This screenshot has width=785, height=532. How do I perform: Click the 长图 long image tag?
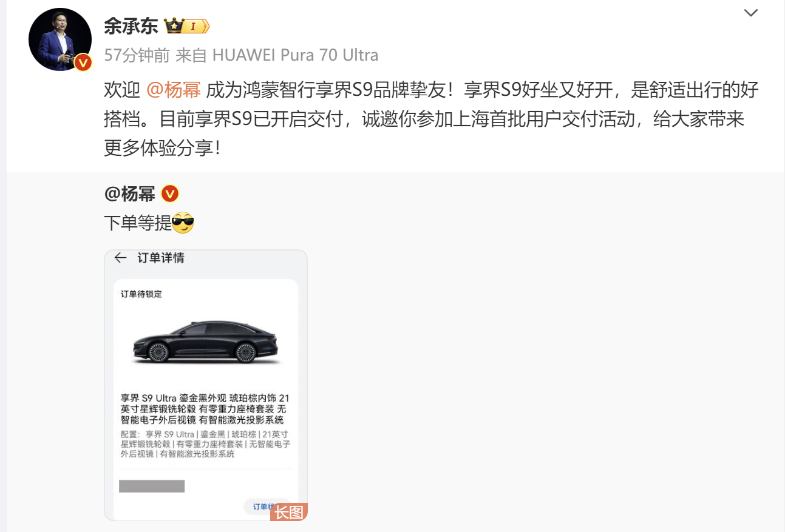click(289, 512)
